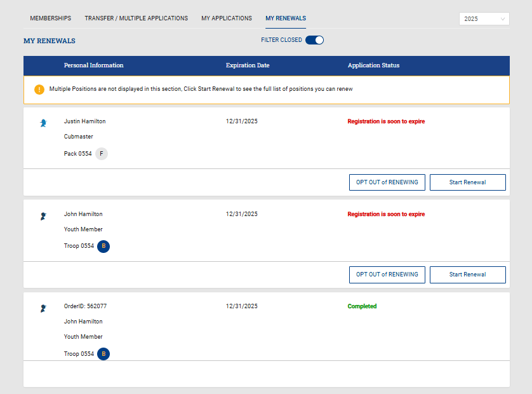Toggle the Filter Closed switch
Screen dimensions: 532x394
point(314,40)
